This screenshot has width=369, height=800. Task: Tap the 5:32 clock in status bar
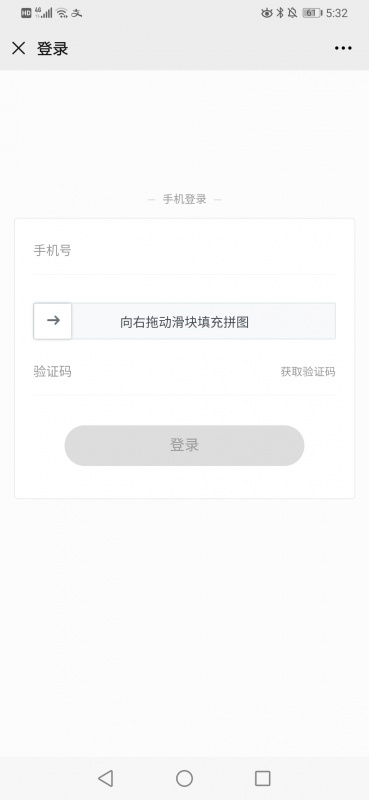(x=337, y=13)
